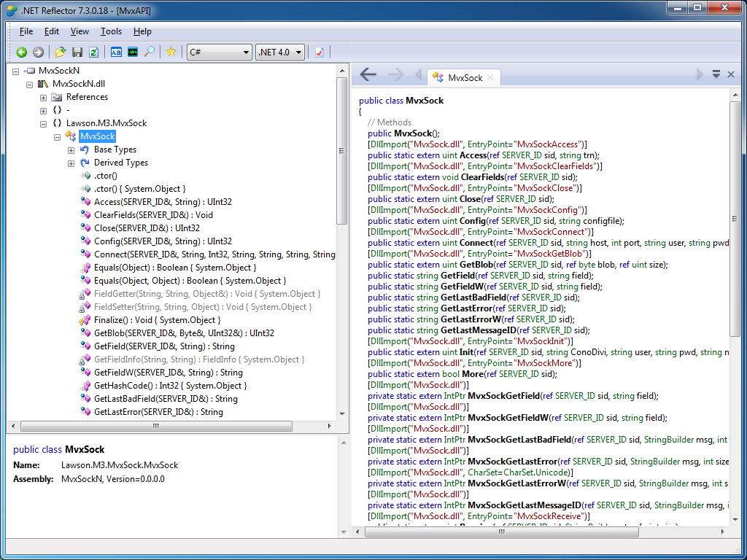Click the Bookmarks star icon

pyautogui.click(x=171, y=52)
